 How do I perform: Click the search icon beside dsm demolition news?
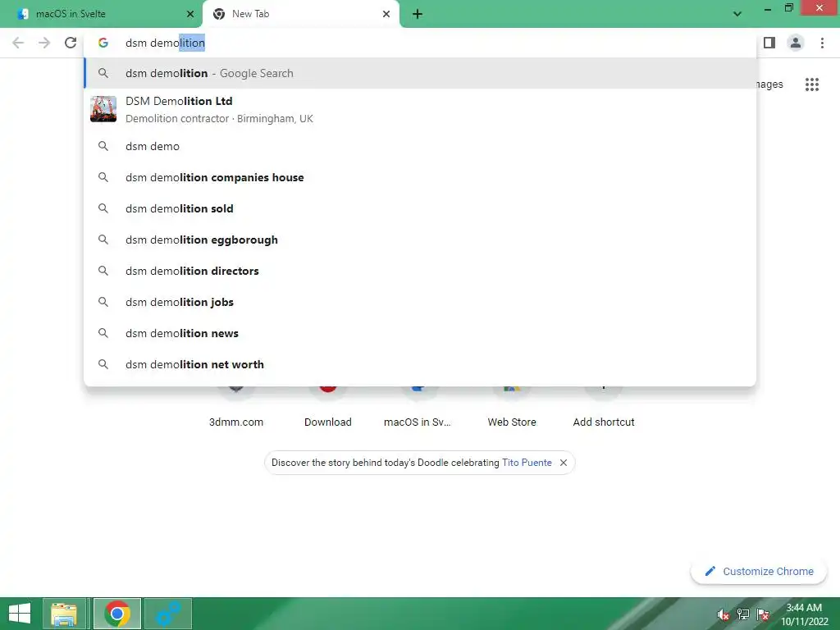(103, 333)
